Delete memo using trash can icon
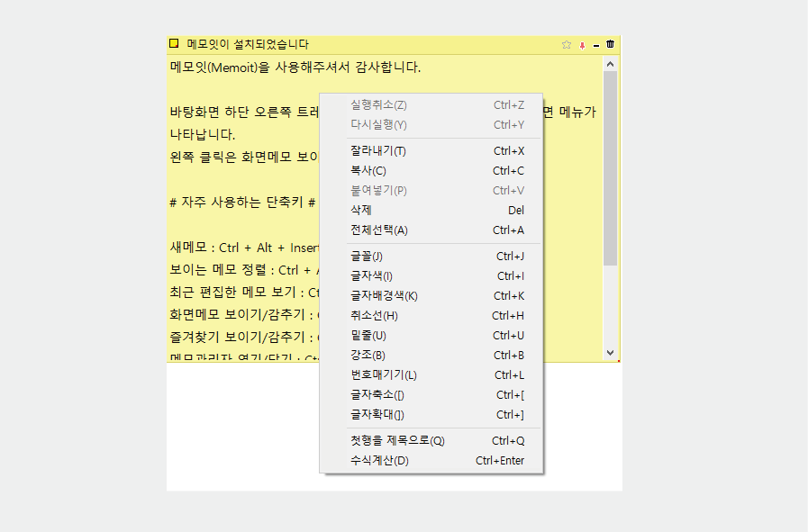 (x=610, y=44)
